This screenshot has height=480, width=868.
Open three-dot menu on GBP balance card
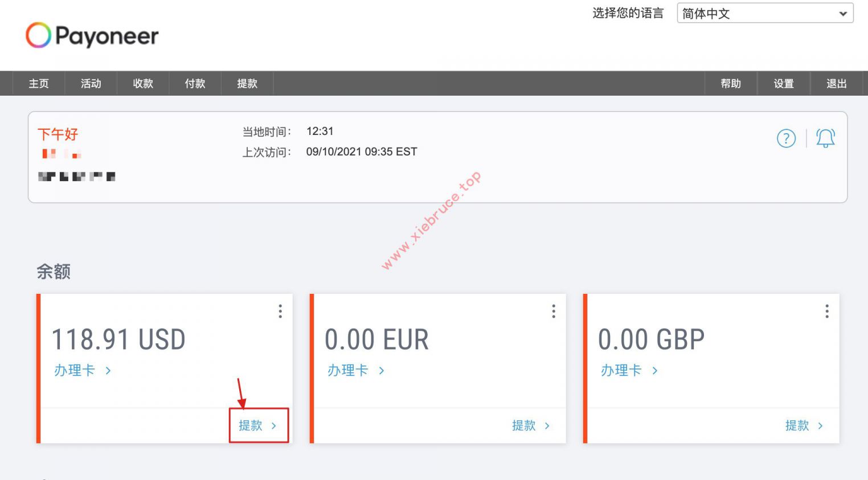point(827,311)
